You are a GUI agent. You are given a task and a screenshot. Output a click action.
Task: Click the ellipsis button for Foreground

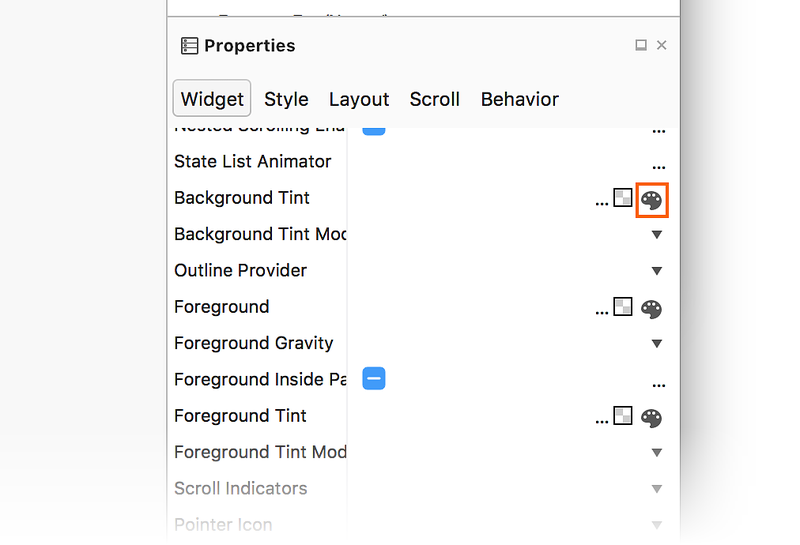pyautogui.click(x=601, y=312)
